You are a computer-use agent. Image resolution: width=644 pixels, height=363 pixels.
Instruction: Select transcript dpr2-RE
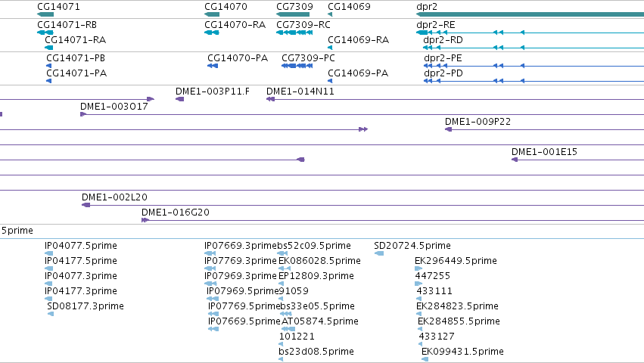tap(435, 25)
